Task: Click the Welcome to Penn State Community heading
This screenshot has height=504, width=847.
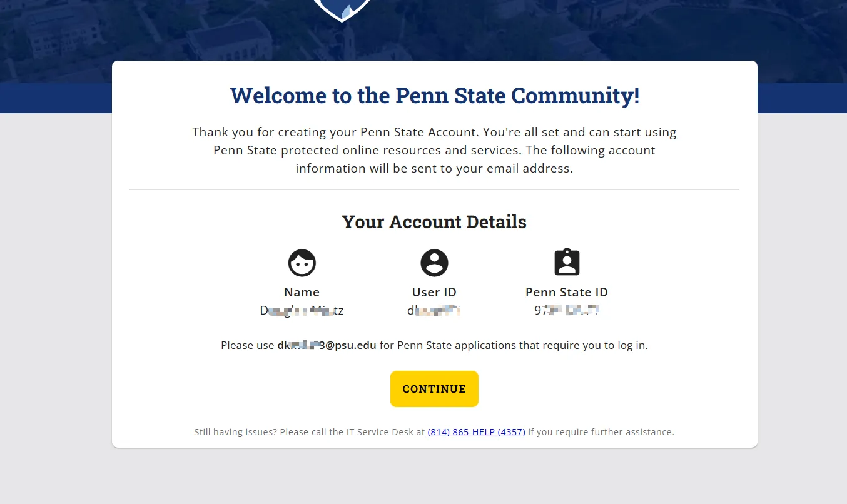Action: 434,96
